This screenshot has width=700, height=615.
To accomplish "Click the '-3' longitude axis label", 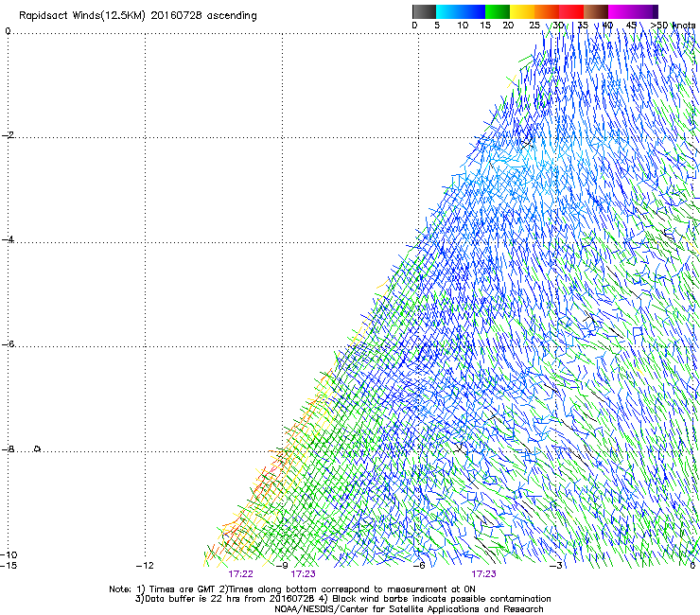I will click(x=556, y=566).
